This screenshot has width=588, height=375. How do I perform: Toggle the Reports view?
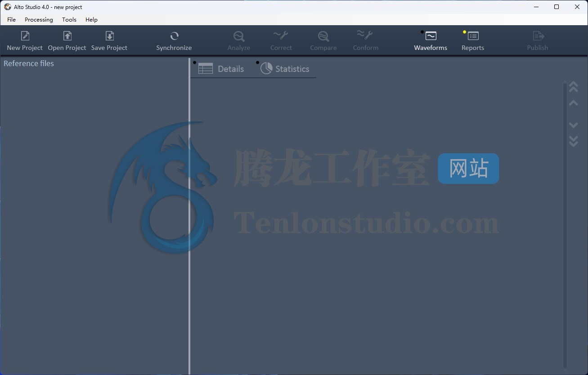tap(473, 40)
